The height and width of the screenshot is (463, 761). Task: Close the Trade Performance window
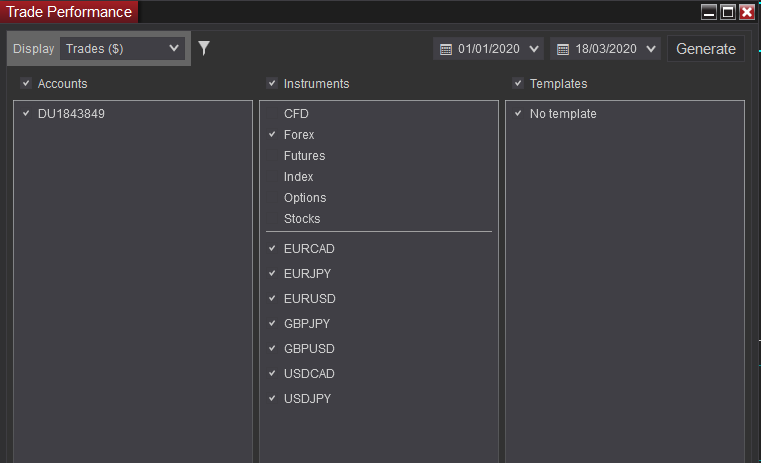point(746,12)
